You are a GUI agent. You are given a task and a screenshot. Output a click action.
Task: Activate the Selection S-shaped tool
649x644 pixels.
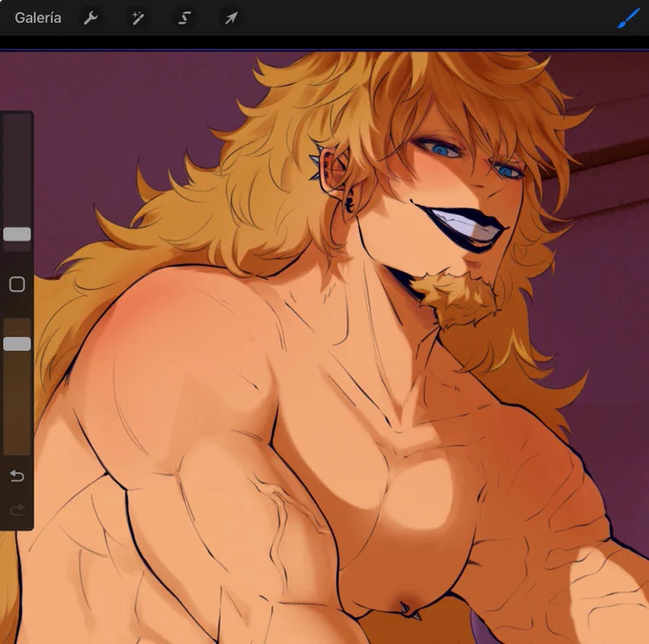184,18
